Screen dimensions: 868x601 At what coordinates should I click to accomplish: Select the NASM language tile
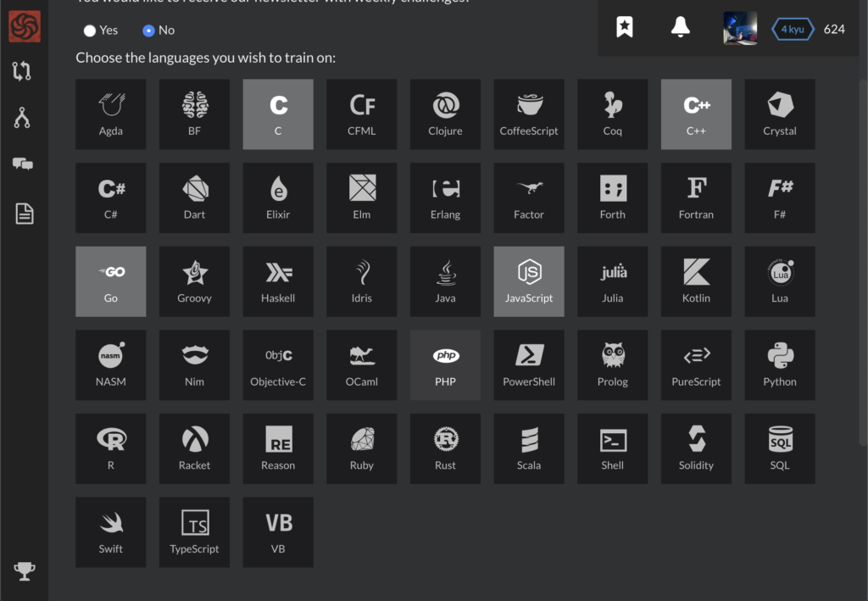[x=111, y=364]
